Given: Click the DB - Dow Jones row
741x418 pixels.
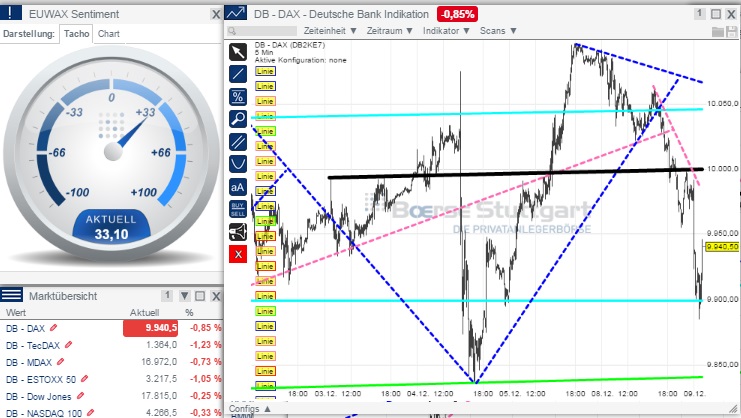Looking at the screenshot, I should [112, 396].
